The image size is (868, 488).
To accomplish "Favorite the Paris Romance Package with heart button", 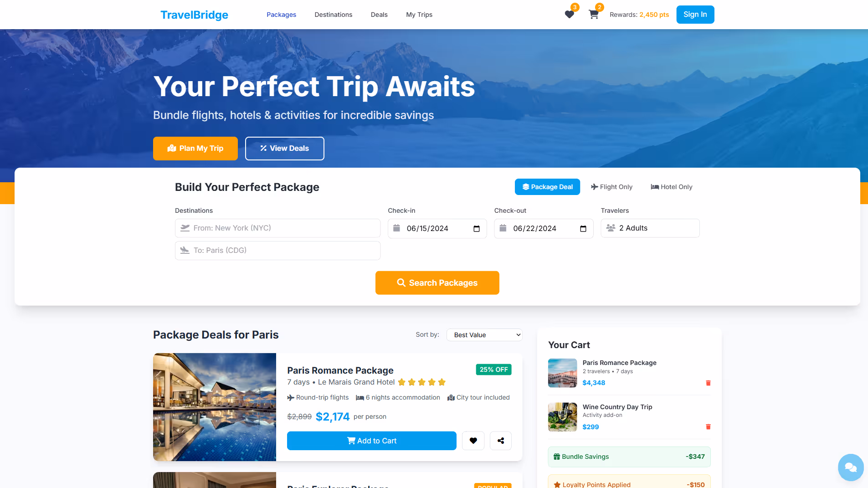I will (473, 441).
